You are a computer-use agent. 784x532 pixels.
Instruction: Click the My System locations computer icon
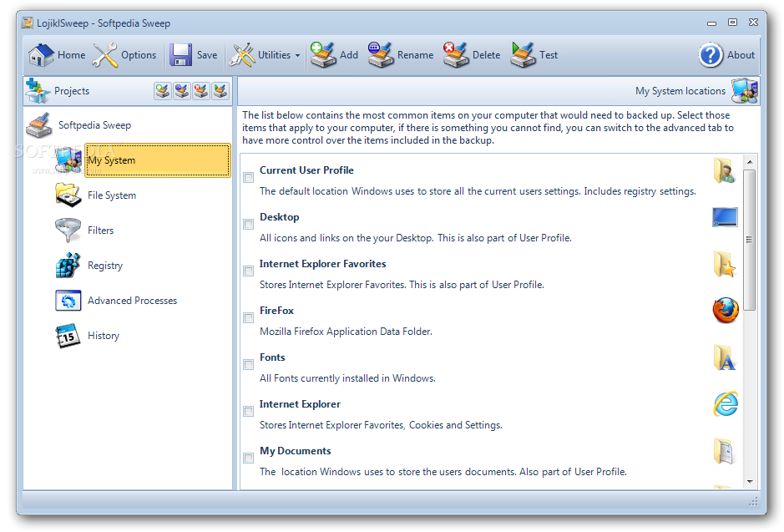[745, 90]
